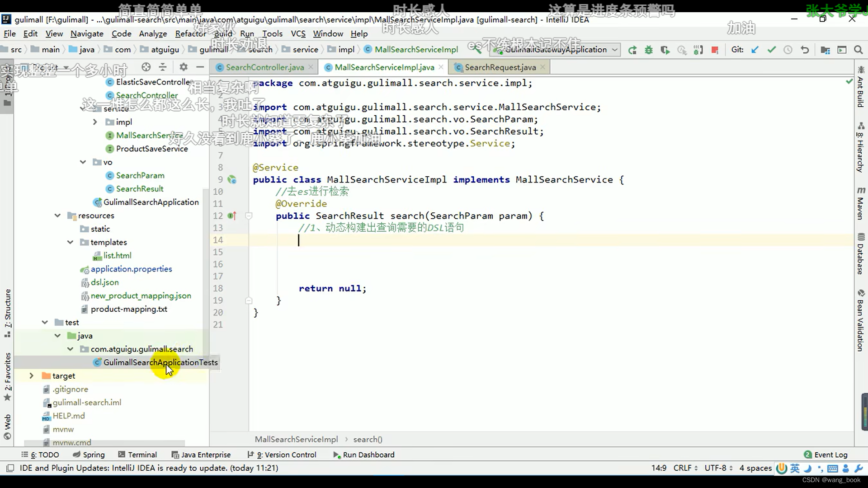Collapse the templates folder
Viewport: 868px width, 488px height.
click(x=70, y=242)
